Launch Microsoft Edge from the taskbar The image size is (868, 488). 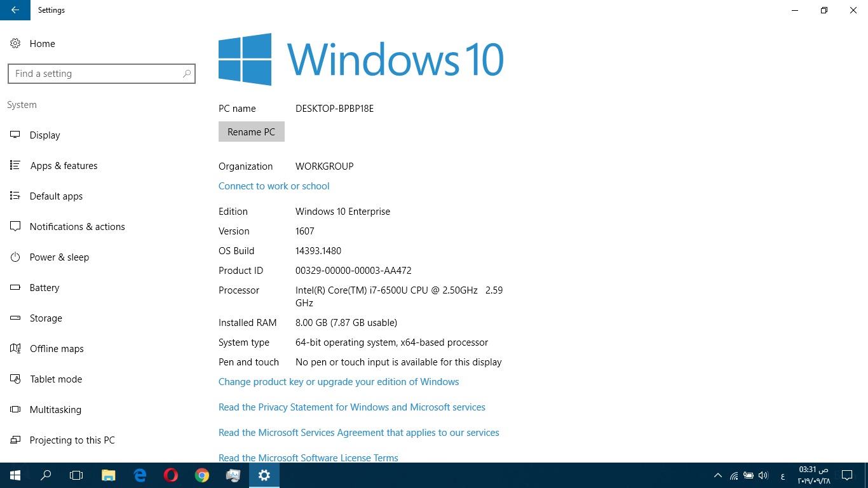coord(139,475)
